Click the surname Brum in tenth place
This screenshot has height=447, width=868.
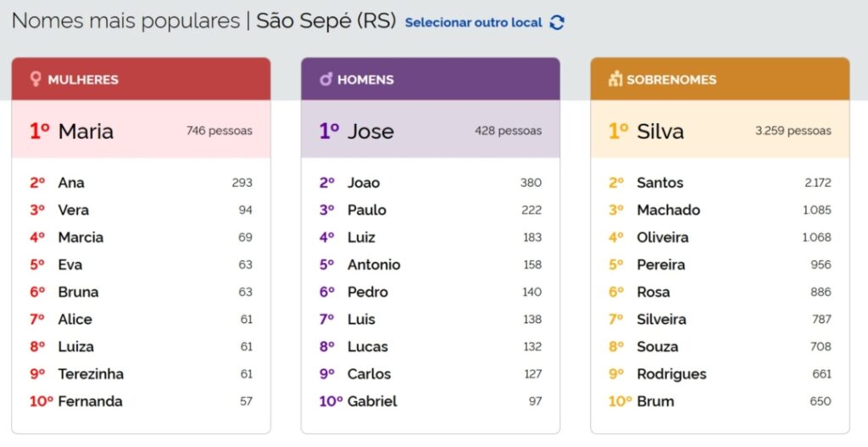[655, 401]
